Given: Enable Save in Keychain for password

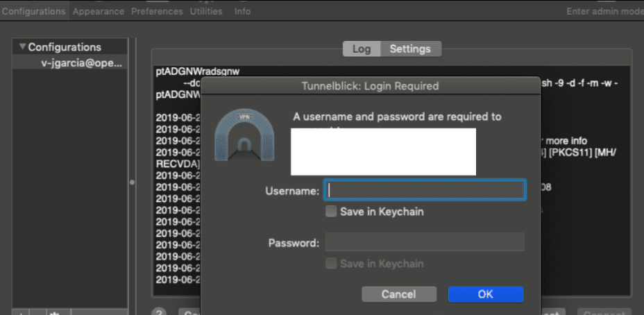Looking at the screenshot, I should click(x=330, y=263).
